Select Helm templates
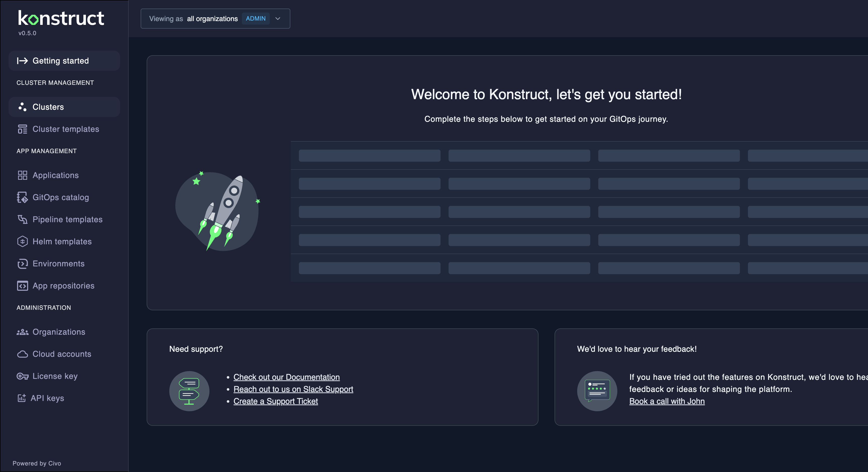The height and width of the screenshot is (472, 868). coord(64,242)
